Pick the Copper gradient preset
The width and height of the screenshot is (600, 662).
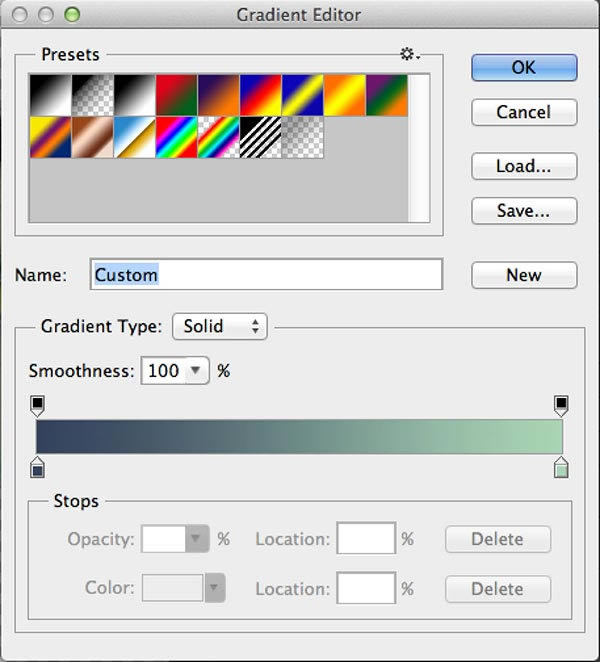pyautogui.click(x=92, y=137)
